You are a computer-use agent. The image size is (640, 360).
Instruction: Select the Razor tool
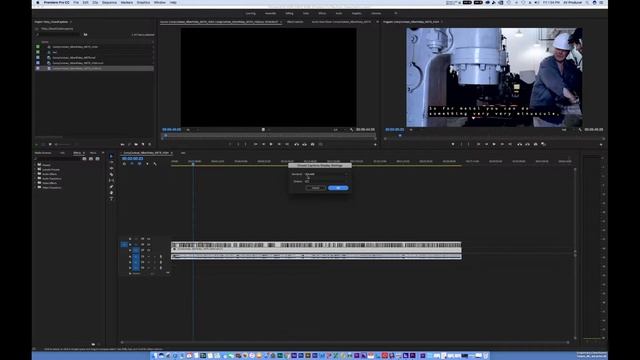pos(111,174)
